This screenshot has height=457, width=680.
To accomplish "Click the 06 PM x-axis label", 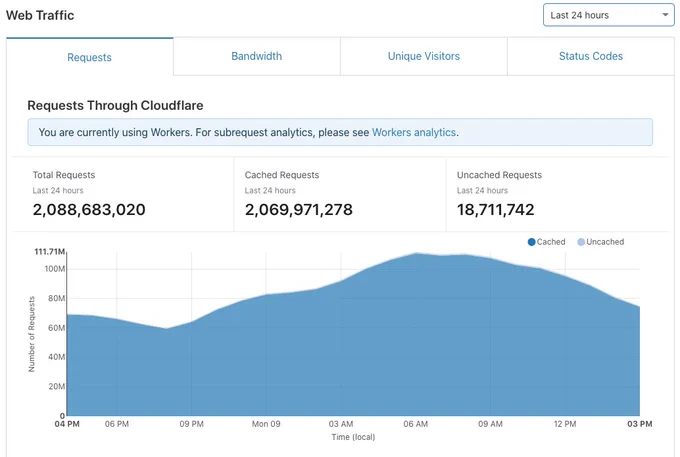I will pyautogui.click(x=117, y=424).
